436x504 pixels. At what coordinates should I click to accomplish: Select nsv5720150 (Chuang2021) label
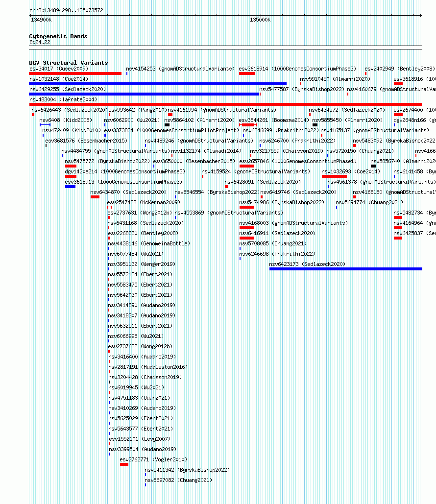[x=360, y=151]
